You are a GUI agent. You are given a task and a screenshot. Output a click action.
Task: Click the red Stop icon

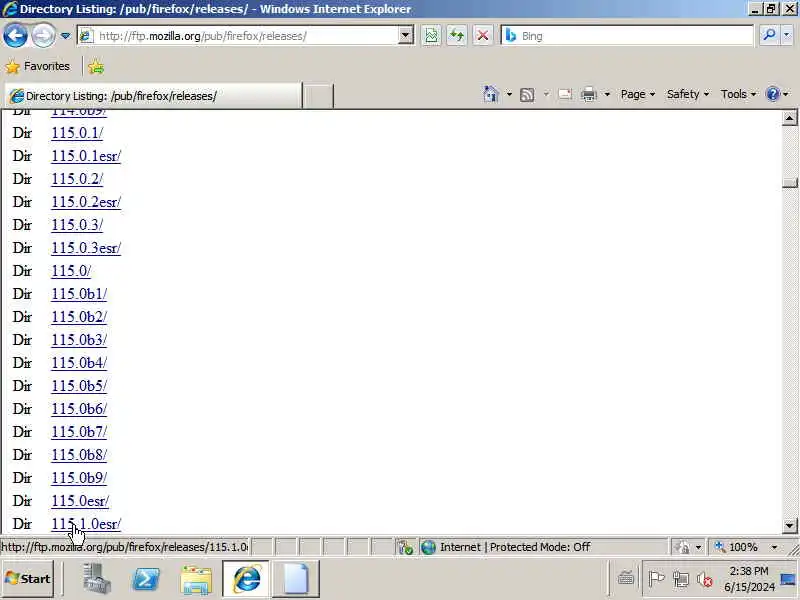(x=482, y=36)
